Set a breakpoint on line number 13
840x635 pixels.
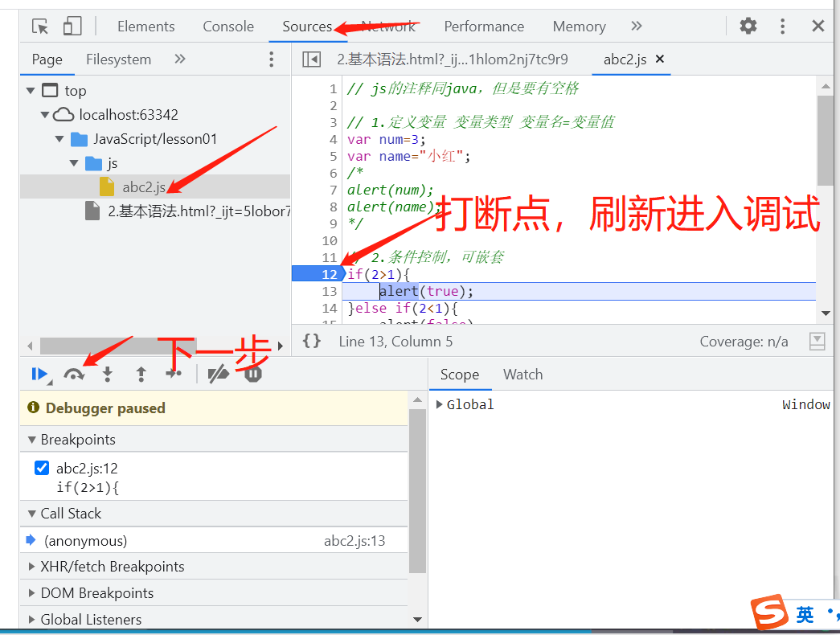point(330,291)
